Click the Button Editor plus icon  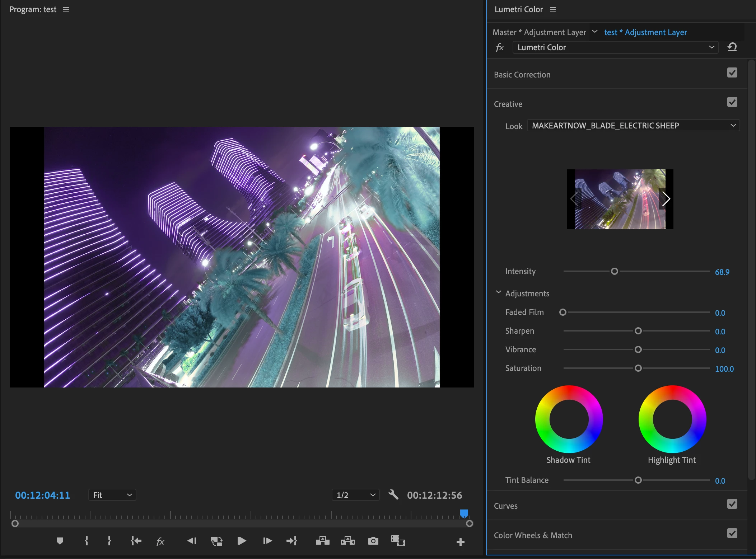[x=460, y=542]
